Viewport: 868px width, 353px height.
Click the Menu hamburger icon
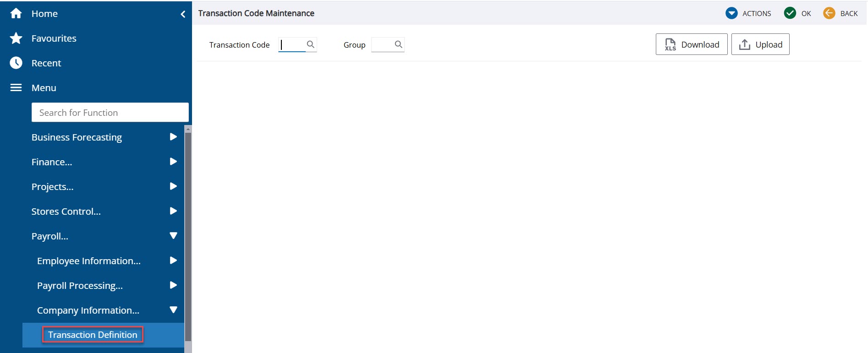(x=16, y=87)
